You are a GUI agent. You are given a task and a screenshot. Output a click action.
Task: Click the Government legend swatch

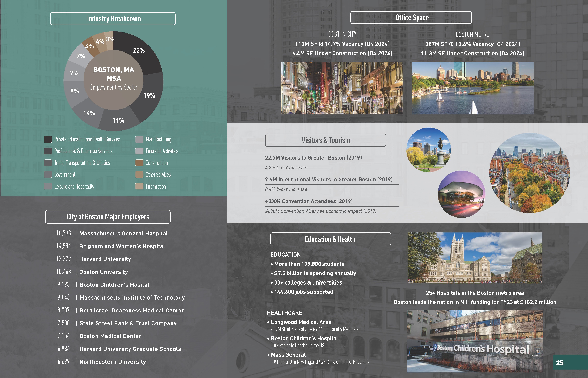pyautogui.click(x=48, y=175)
